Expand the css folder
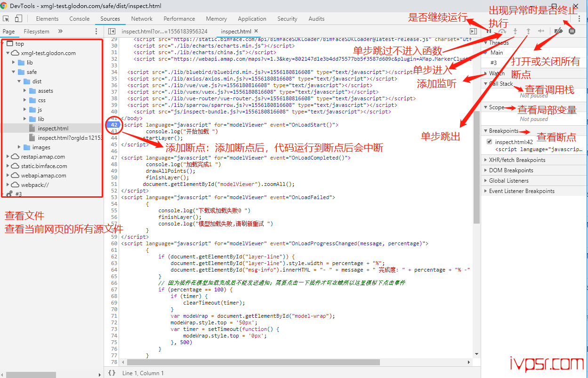 coord(25,100)
